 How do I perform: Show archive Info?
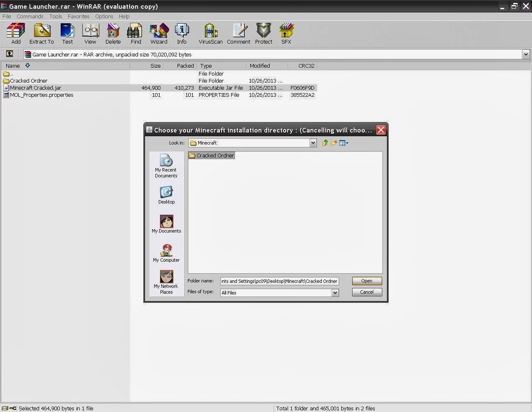(x=182, y=34)
